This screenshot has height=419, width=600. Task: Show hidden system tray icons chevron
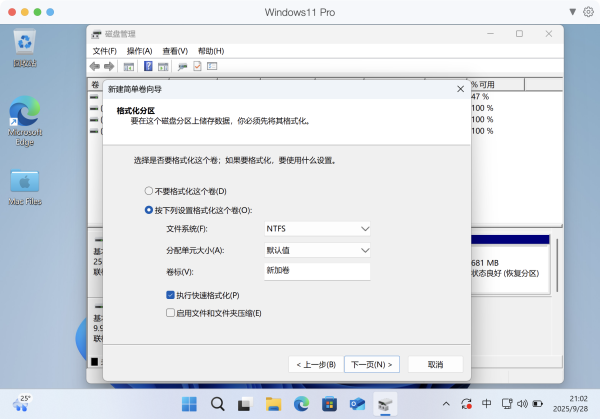[x=446, y=404]
